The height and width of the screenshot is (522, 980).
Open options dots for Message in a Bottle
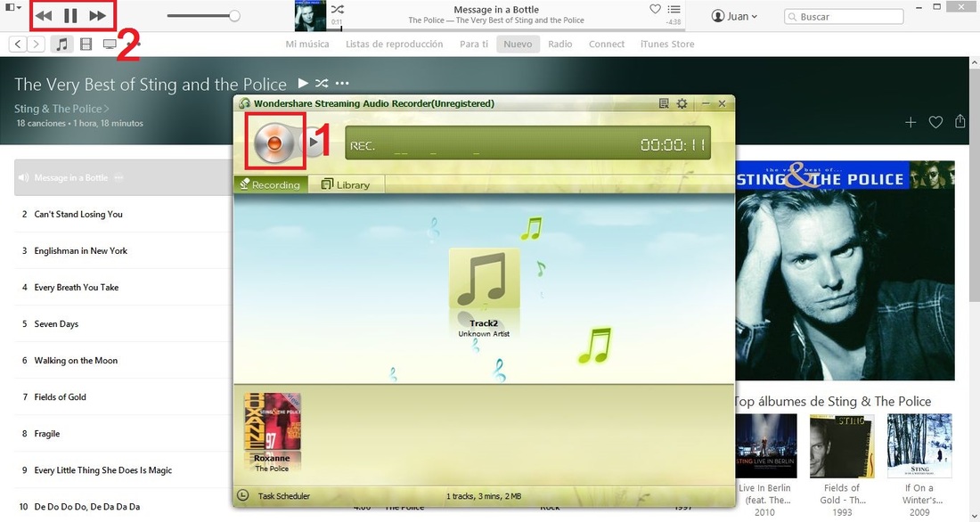(x=118, y=177)
